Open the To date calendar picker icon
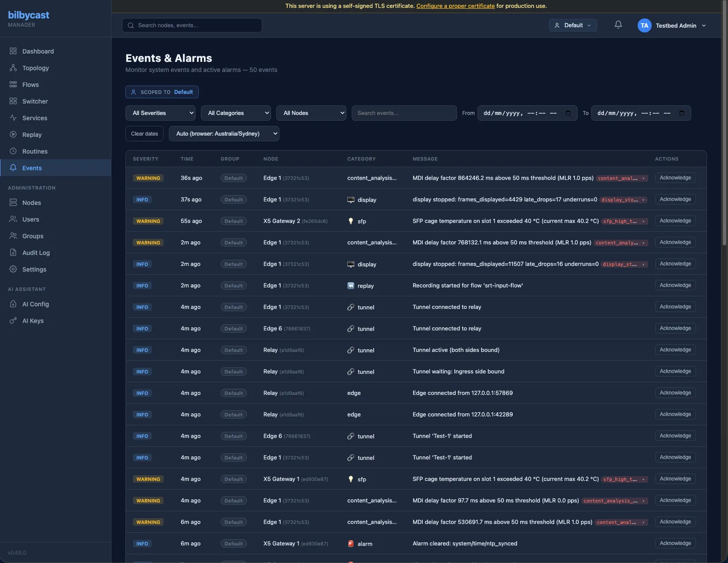Viewport: 728px width, 563px height. pos(682,113)
